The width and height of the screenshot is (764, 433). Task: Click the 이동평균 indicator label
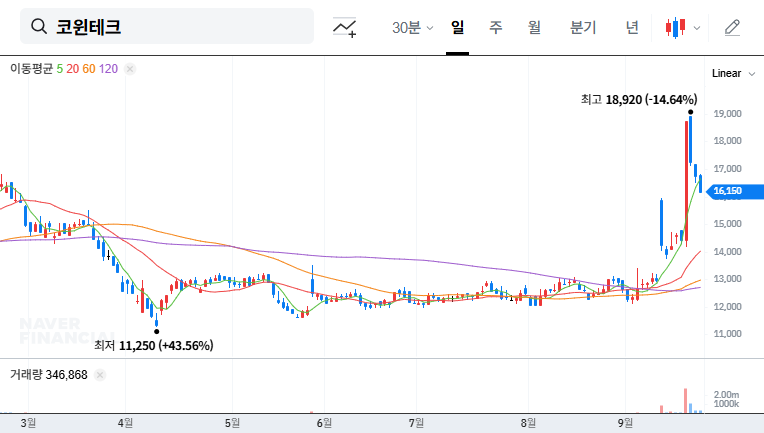(x=31, y=69)
